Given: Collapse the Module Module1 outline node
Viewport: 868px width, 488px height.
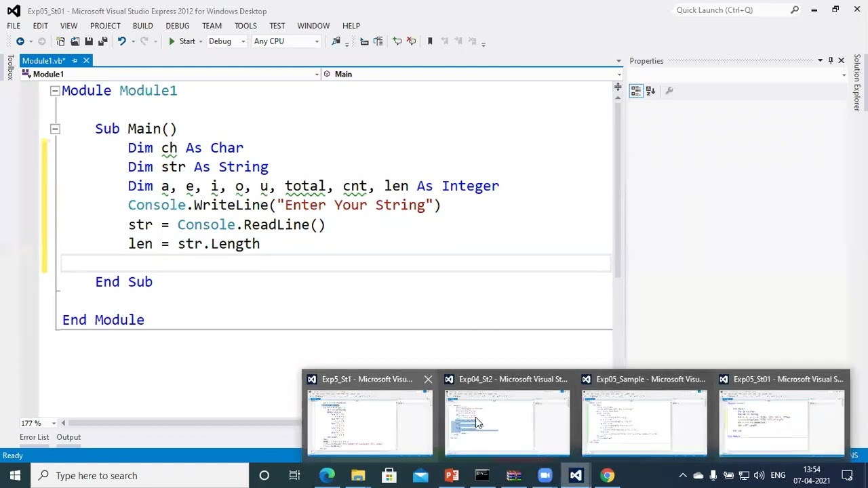Looking at the screenshot, I should tap(55, 91).
